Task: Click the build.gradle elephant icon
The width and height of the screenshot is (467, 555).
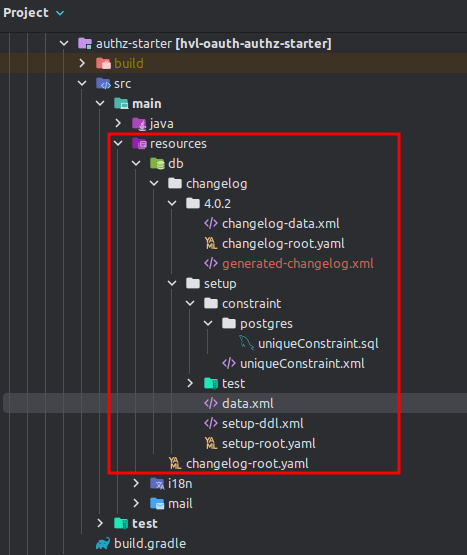Action: click(103, 544)
